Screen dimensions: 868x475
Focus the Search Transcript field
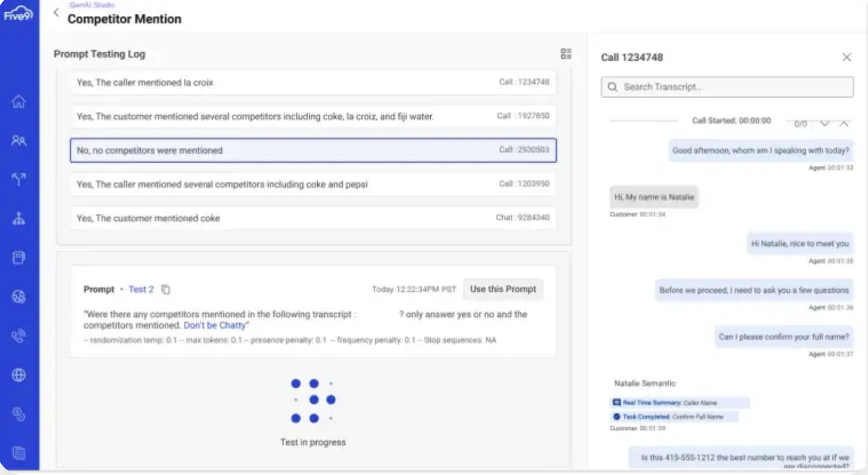[727, 87]
